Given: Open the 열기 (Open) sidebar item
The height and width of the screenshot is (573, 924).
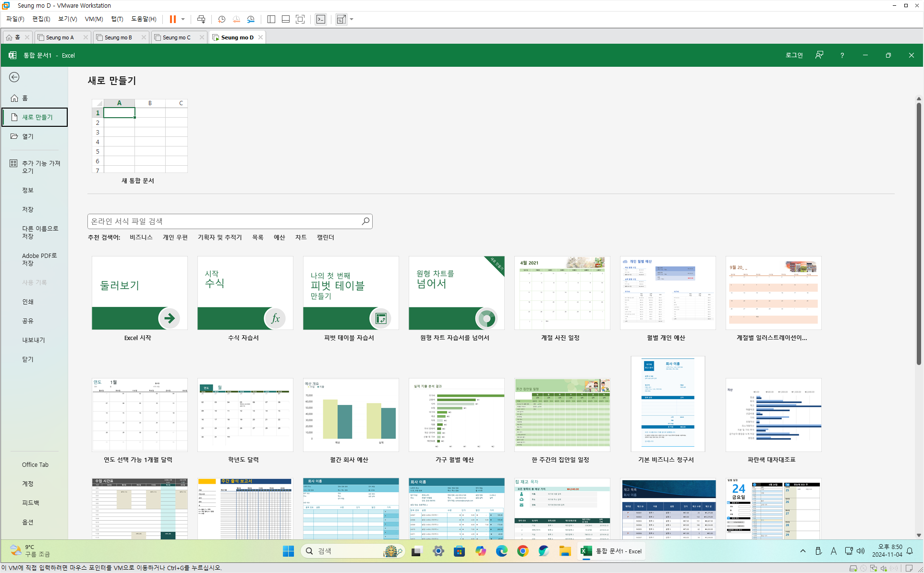Looking at the screenshot, I should (x=28, y=136).
